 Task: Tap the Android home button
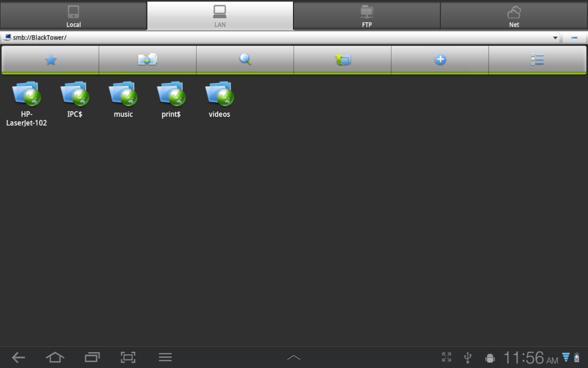[55, 357]
